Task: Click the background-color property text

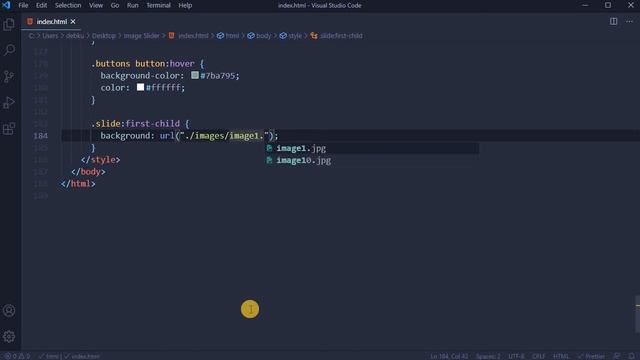Action: click(140, 76)
